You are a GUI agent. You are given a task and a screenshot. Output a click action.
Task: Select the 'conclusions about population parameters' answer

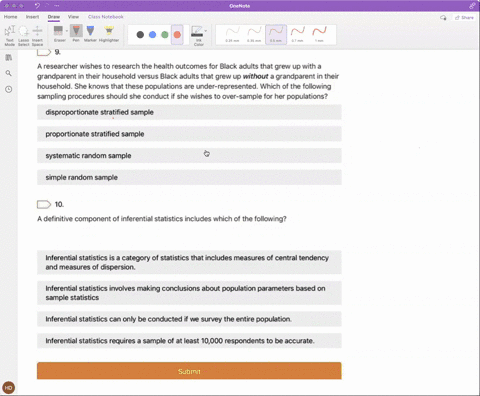pyautogui.click(x=189, y=293)
